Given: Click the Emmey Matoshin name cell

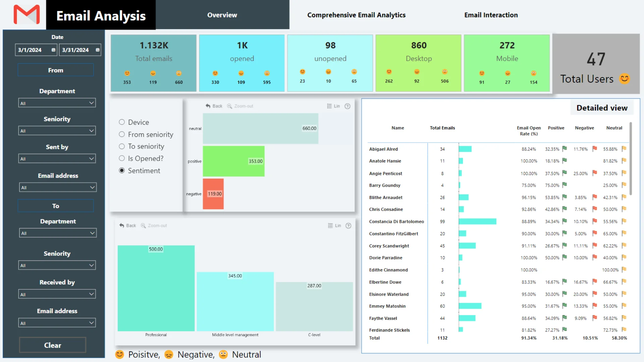Looking at the screenshot, I should coord(387,306).
